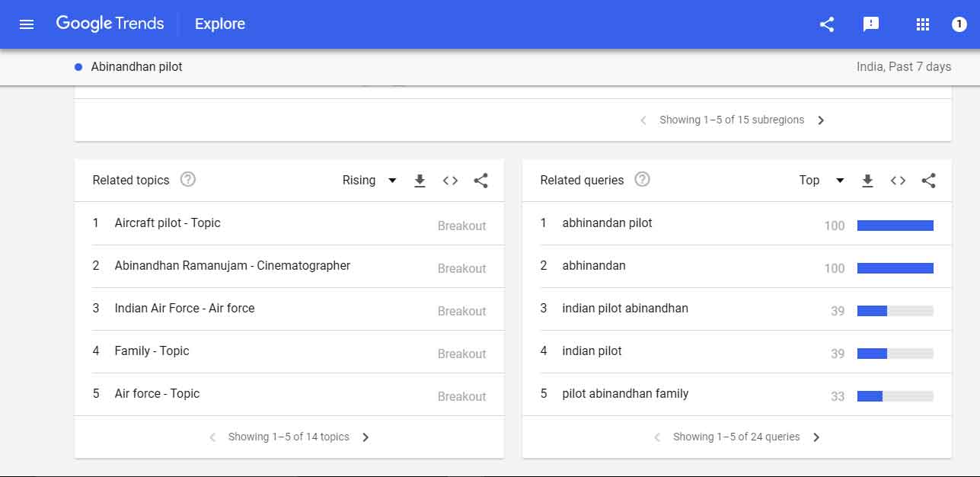Open help for Related topics
980x477 pixels.
click(x=188, y=180)
